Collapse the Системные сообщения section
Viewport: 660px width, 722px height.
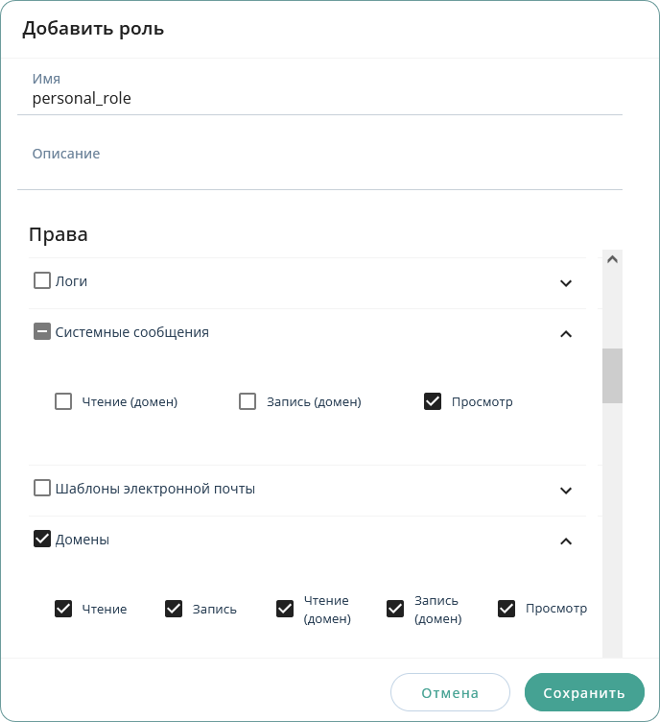point(566,334)
